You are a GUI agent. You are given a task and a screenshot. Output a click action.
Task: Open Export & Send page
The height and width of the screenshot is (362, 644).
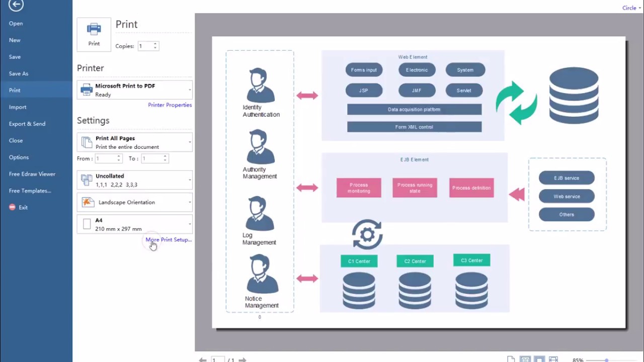tap(27, 124)
